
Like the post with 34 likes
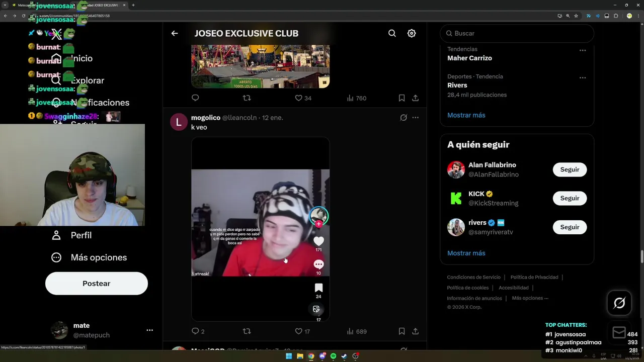pos(303,98)
